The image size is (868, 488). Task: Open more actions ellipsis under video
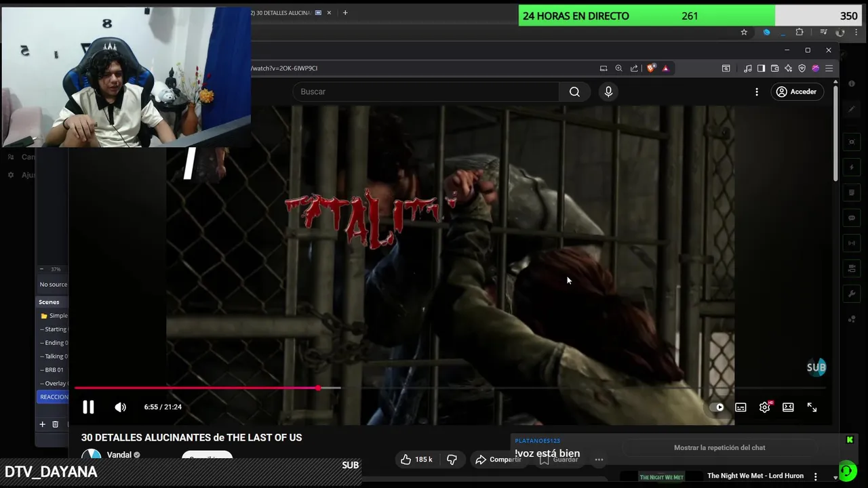click(x=599, y=460)
